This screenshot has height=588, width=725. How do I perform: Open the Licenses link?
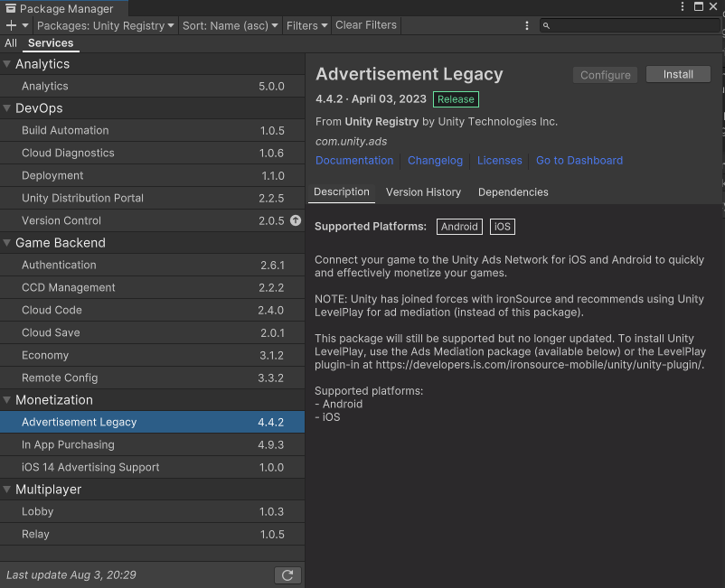coord(499,161)
